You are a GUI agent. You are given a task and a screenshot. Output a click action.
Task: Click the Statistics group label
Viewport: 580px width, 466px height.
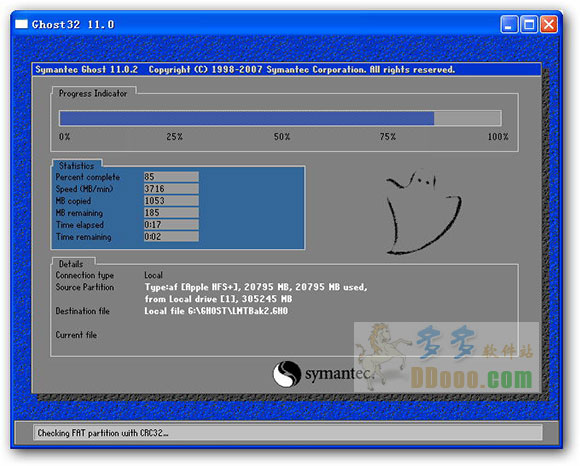click(77, 166)
